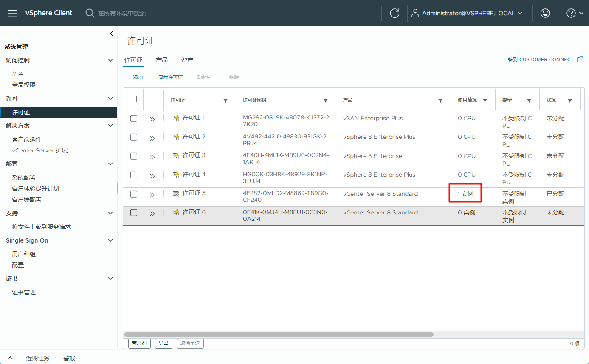This screenshot has width=589, height=364.
Task: Click the license icon for 许可证 3
Action: (x=176, y=155)
